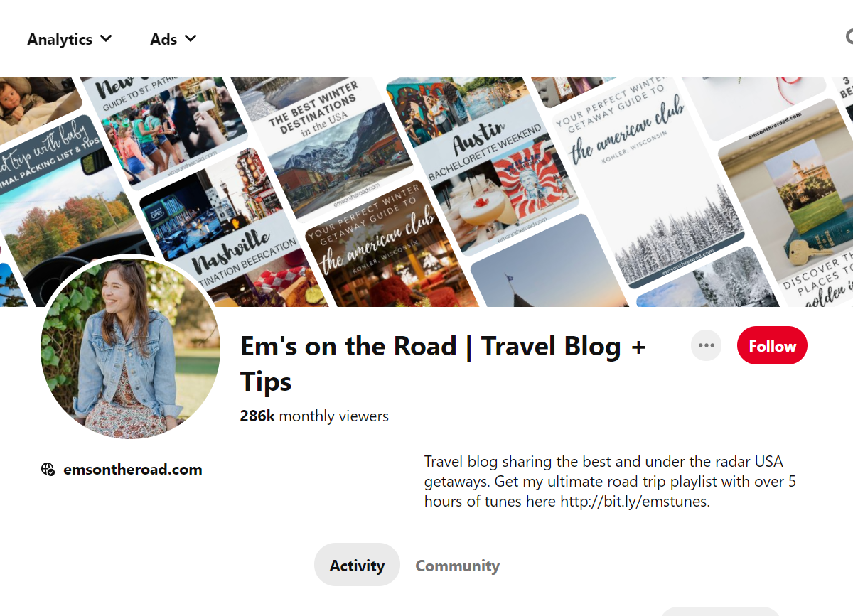This screenshot has height=616, width=853.
Task: Click the search magnifier icon
Action: pos(849,37)
